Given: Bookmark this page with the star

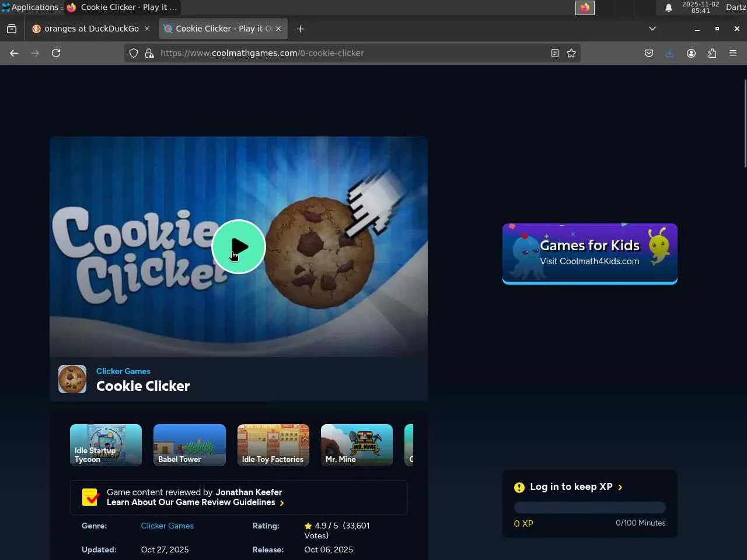Looking at the screenshot, I should pyautogui.click(x=571, y=53).
